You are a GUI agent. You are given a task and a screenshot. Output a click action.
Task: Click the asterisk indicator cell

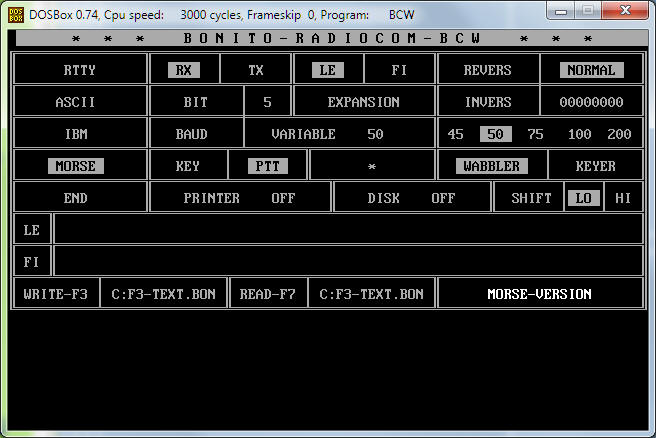(x=372, y=166)
